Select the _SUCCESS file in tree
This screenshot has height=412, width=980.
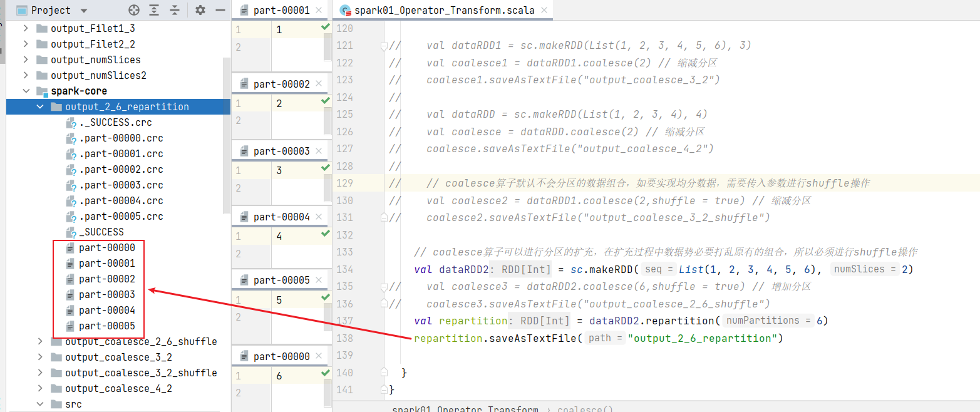tap(101, 232)
